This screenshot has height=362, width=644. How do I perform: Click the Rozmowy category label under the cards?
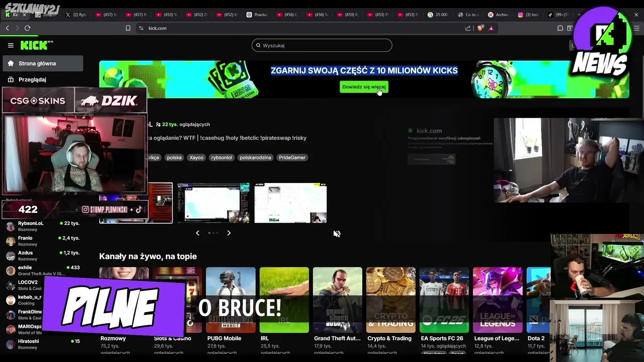[x=113, y=338]
